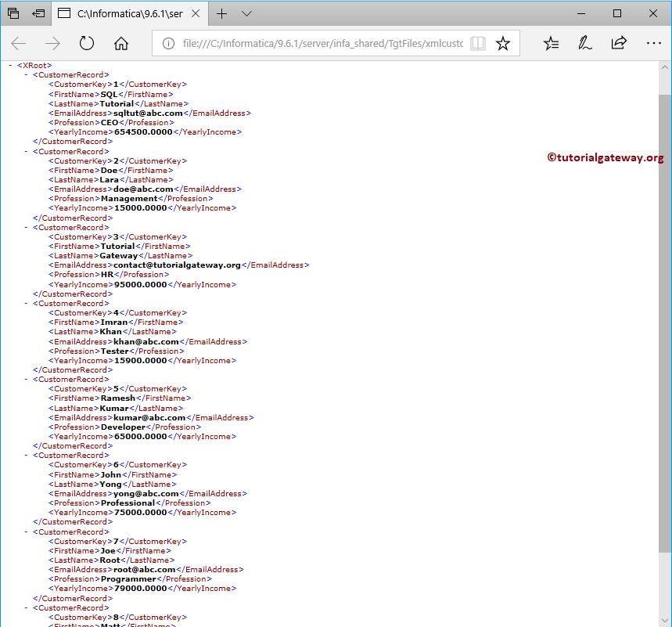Screen dimensions: 672x627
Task: Collapse the CustomerRecord with CustomerKey 1
Action: point(26,75)
